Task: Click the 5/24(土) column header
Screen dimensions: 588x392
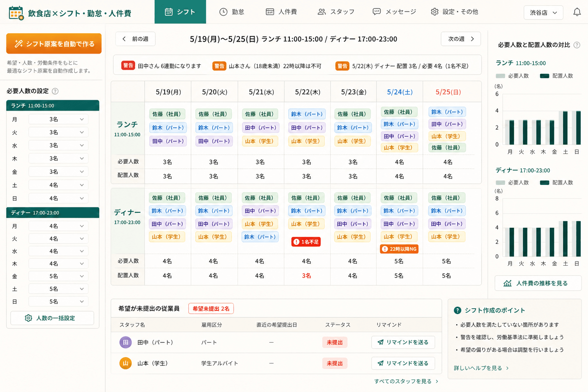Action: click(400, 92)
